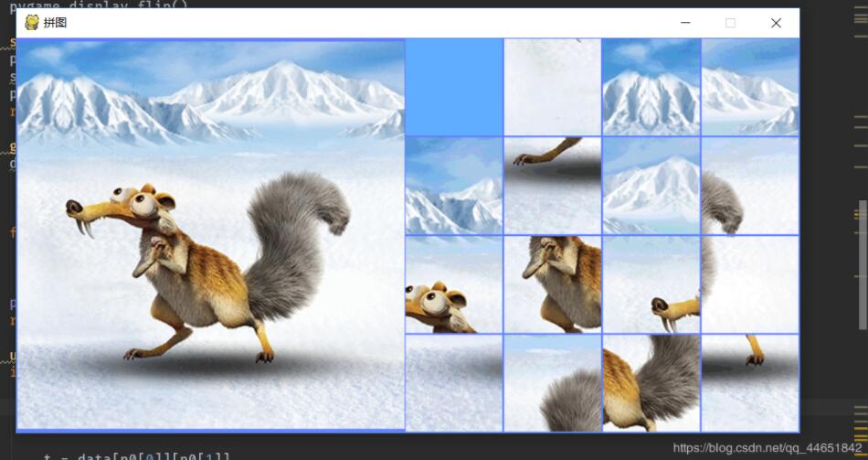Close the 拼图 puzzle window
Viewport: 868px width, 460px height.
click(776, 23)
